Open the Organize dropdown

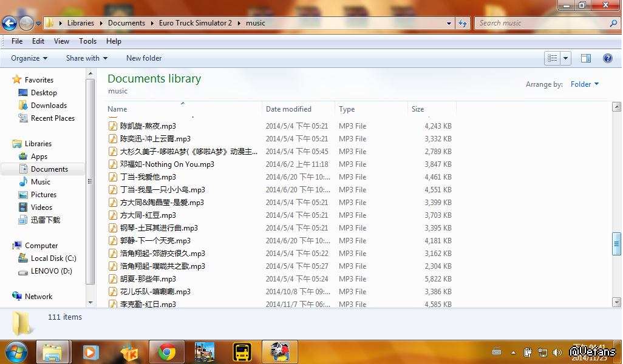tap(29, 58)
